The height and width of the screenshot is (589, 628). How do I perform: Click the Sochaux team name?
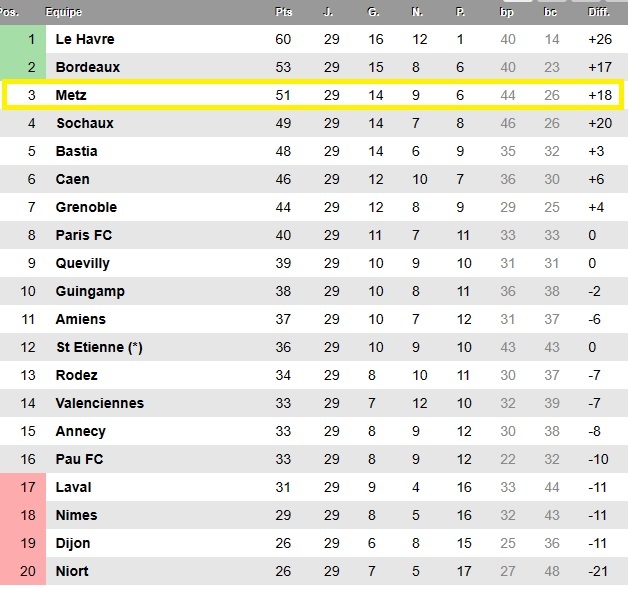[x=85, y=123]
